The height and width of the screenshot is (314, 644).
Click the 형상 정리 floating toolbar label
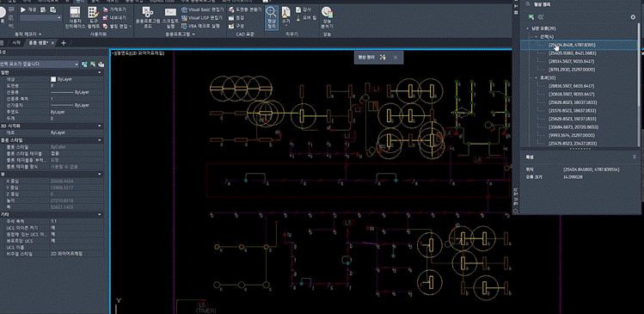pos(367,58)
